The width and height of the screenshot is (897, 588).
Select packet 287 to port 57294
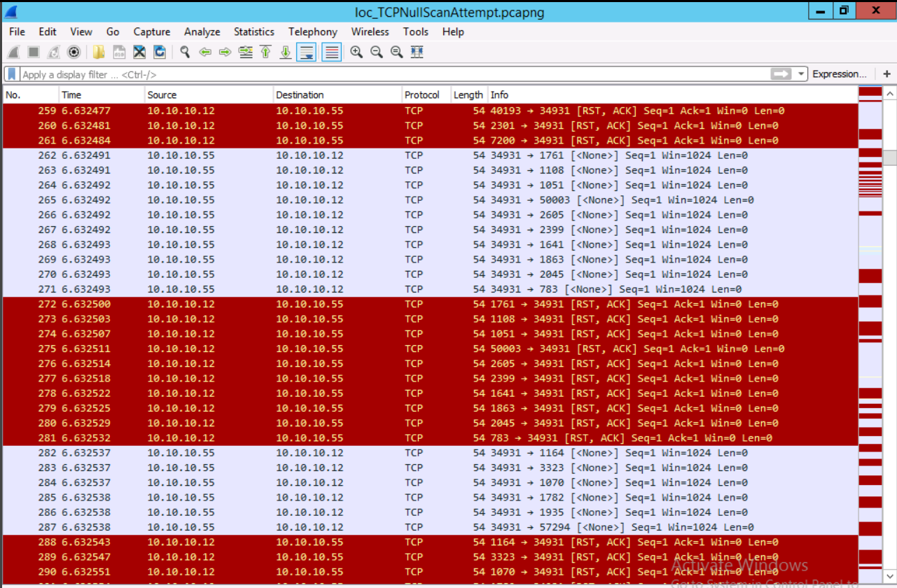(x=430, y=527)
